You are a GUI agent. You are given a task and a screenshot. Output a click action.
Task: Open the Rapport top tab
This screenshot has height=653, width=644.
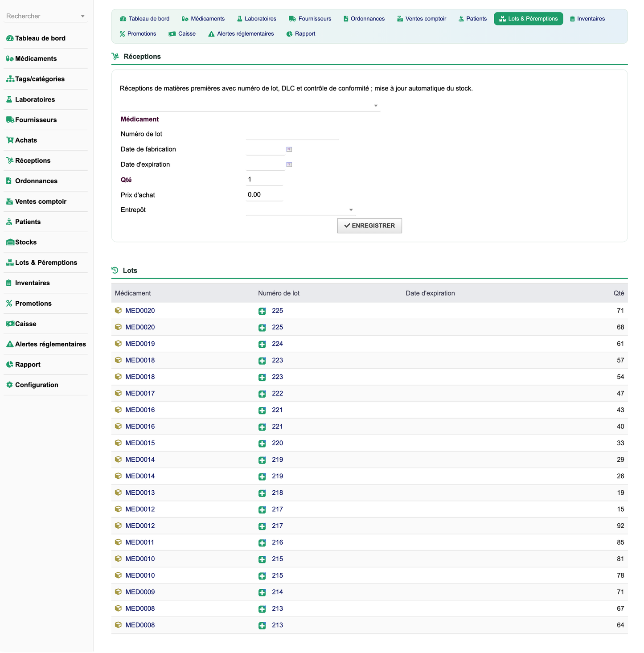[x=301, y=34]
